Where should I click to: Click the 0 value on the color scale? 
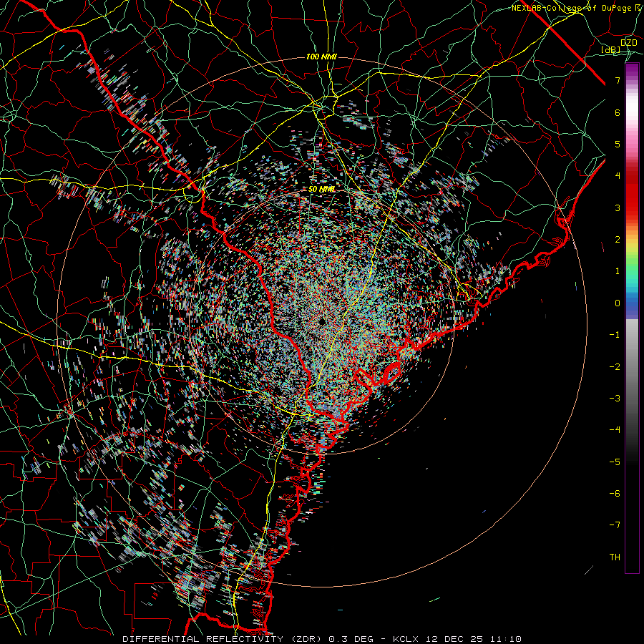[x=618, y=303]
